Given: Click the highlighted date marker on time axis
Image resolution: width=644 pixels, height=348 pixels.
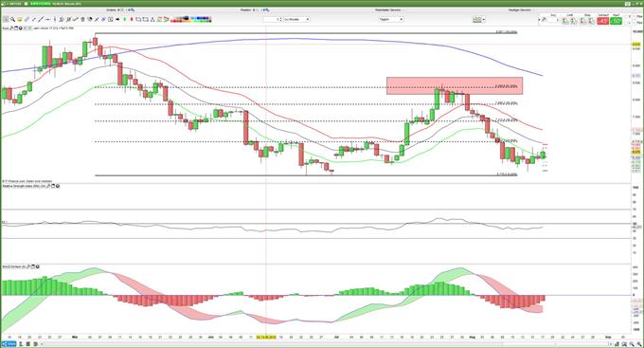Looking at the screenshot, I should [x=266, y=337].
